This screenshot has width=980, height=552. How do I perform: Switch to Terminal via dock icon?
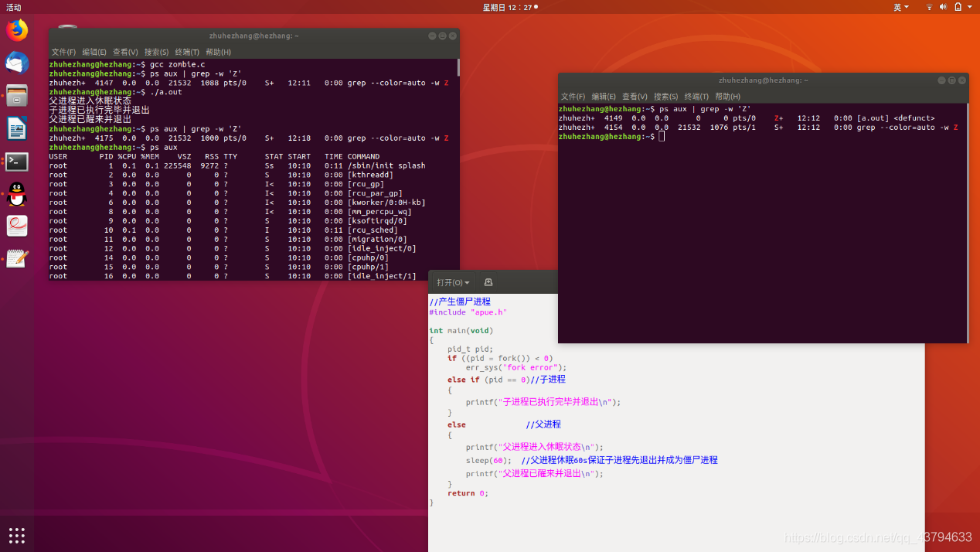tap(17, 162)
